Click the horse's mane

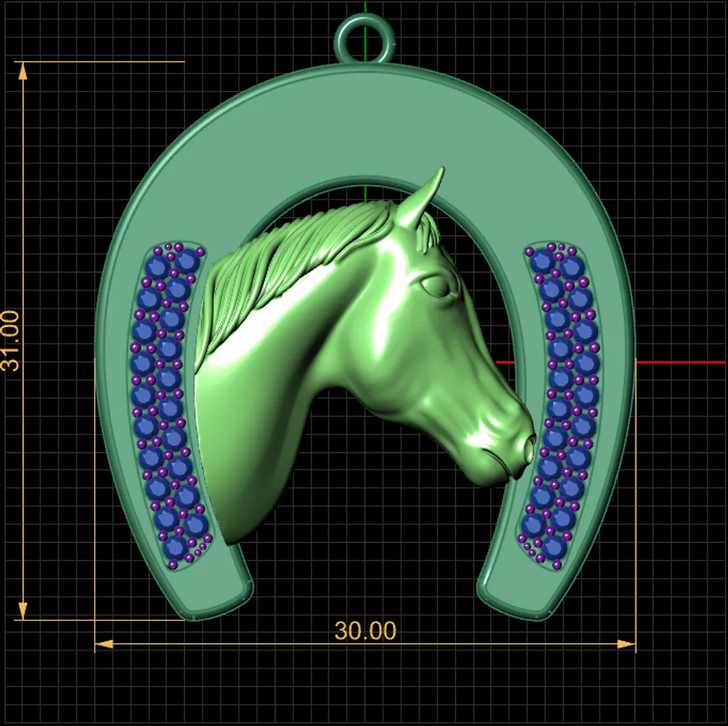point(291,267)
